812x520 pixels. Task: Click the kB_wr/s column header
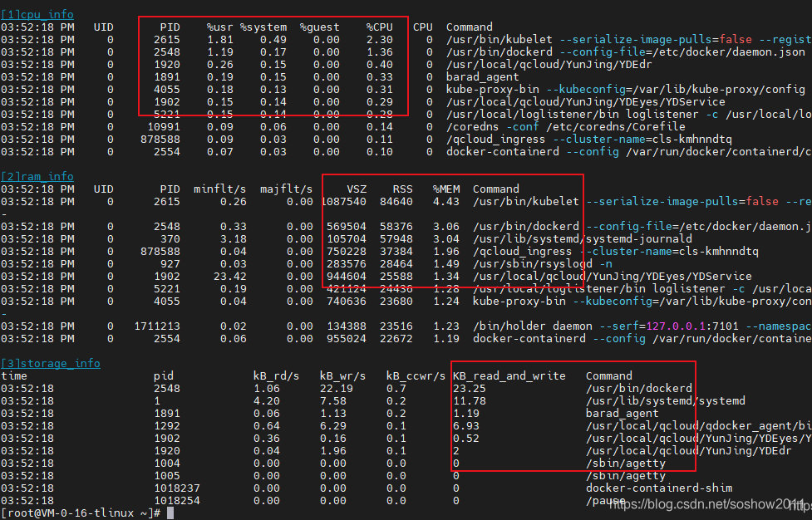342,375
